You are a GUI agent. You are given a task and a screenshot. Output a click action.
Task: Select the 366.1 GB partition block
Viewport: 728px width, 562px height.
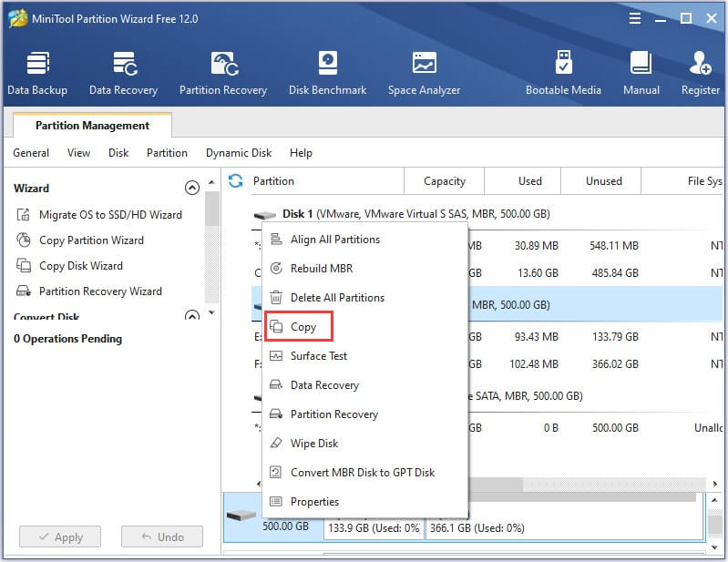click(564, 527)
